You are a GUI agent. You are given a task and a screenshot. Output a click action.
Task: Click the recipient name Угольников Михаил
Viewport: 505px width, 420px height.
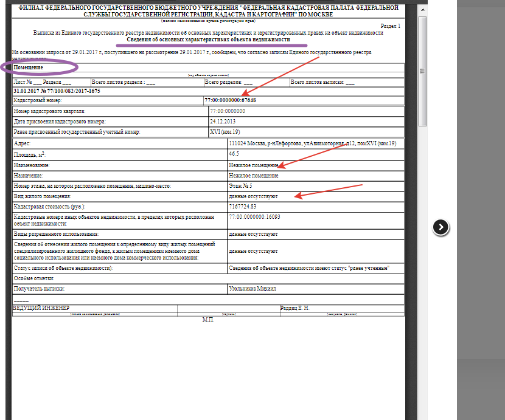[x=252, y=289]
